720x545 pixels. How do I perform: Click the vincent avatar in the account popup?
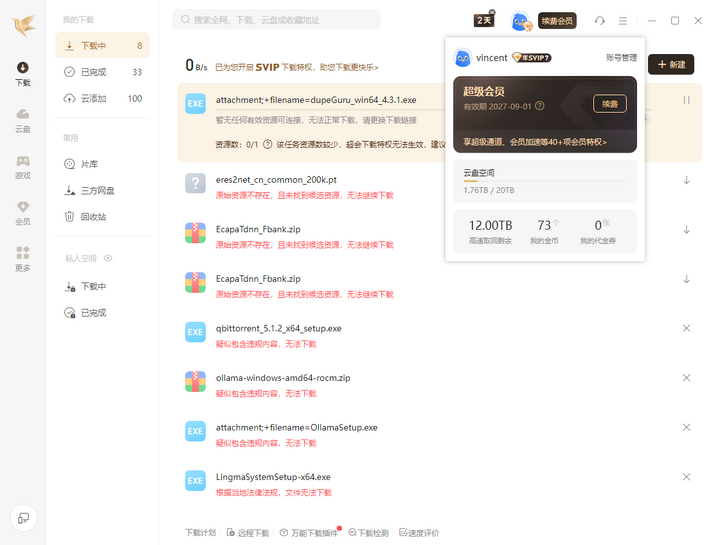coord(463,58)
